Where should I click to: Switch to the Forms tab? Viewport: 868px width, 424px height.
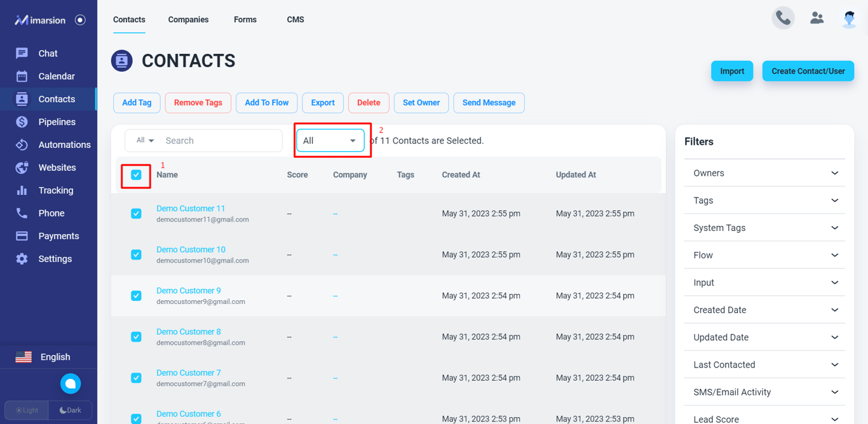pyautogui.click(x=245, y=20)
